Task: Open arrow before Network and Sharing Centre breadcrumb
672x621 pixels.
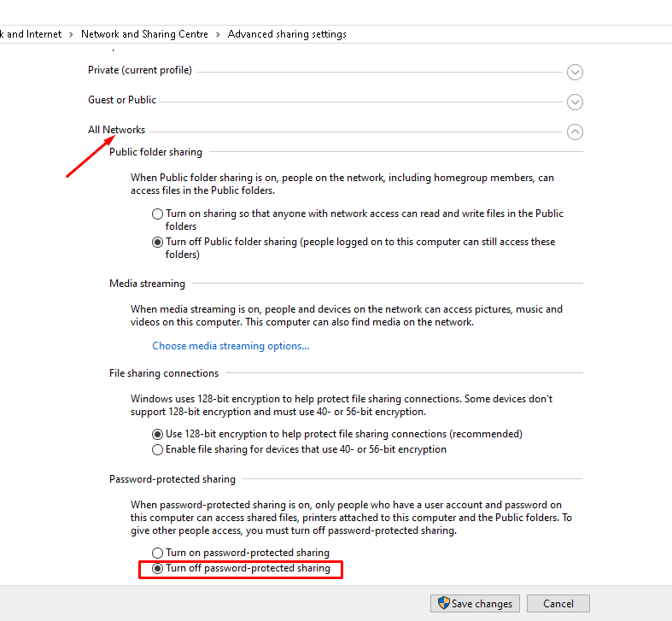Action: 72,34
